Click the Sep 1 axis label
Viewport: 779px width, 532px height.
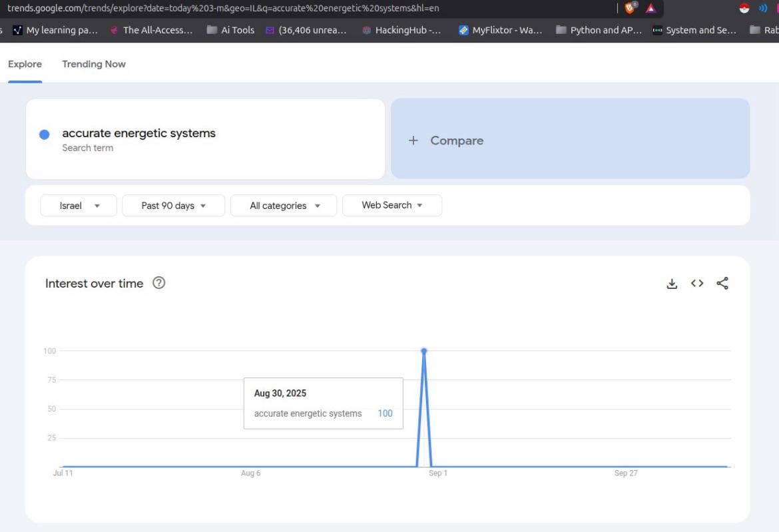(438, 473)
